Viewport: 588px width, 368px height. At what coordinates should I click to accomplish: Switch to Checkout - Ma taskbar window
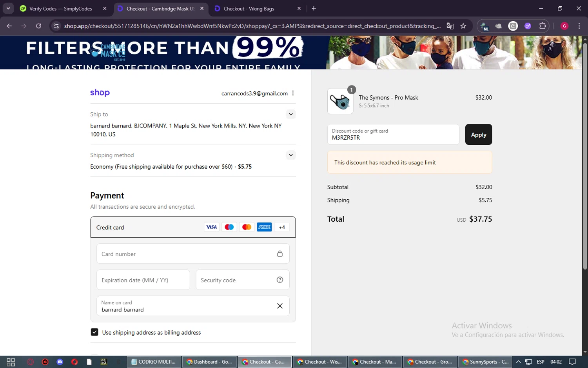coord(375,362)
